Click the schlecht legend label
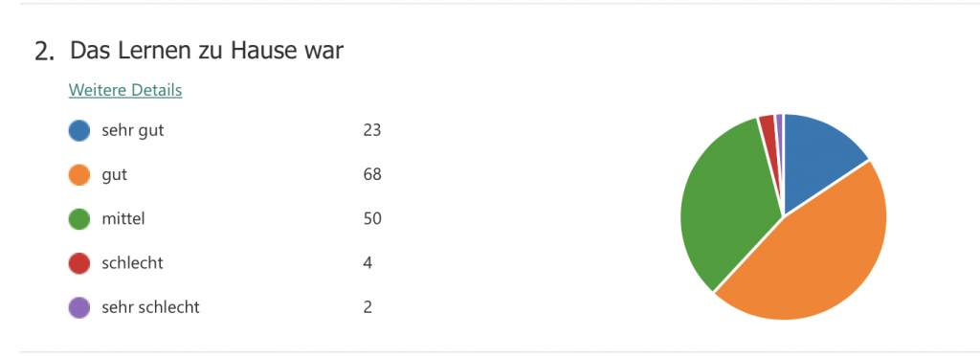 coord(132,263)
